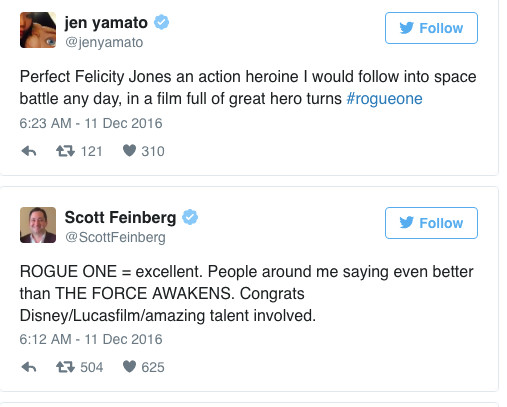The height and width of the screenshot is (407, 507).
Task: View jen yamato's profile avatar
Action: pos(38,30)
